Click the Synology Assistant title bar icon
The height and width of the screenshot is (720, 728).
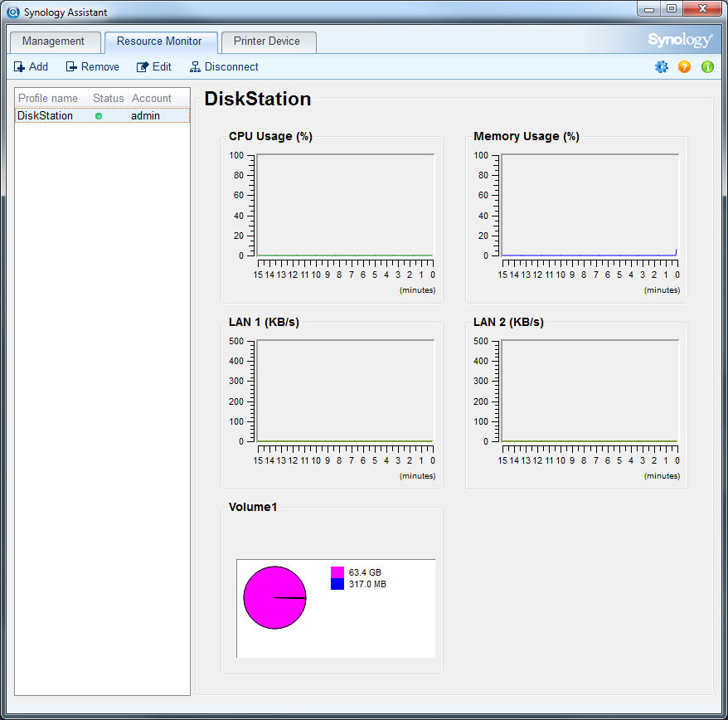point(13,12)
